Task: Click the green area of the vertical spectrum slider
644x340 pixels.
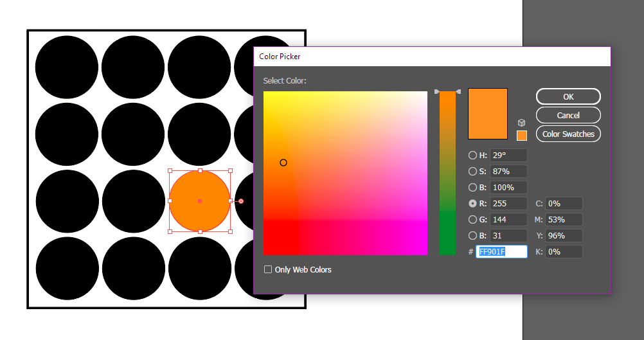Action: (x=447, y=235)
